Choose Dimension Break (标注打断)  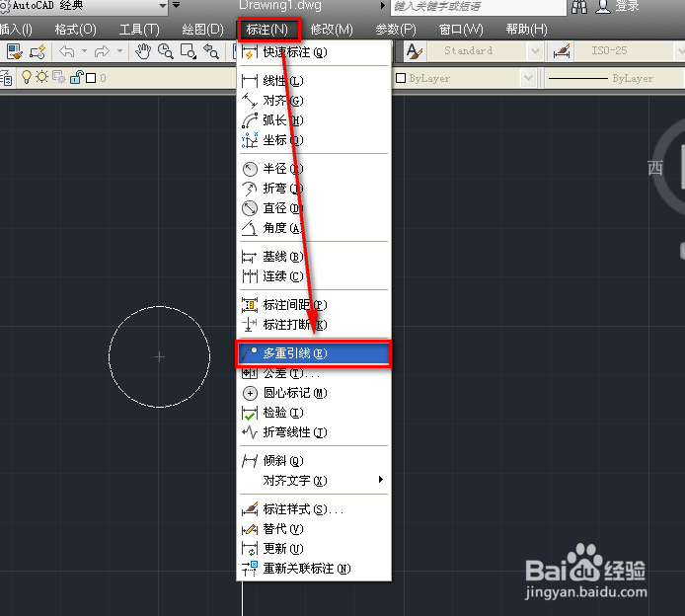tap(314, 324)
